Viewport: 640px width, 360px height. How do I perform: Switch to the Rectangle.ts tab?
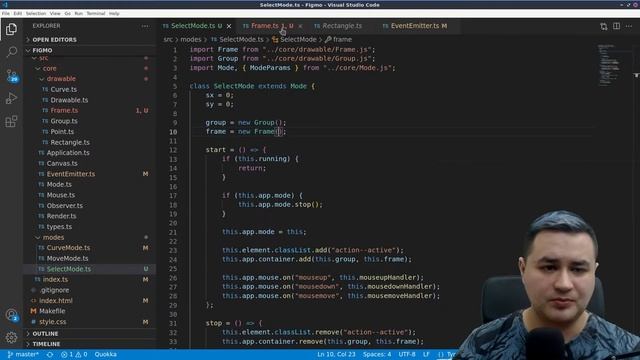pos(342,26)
